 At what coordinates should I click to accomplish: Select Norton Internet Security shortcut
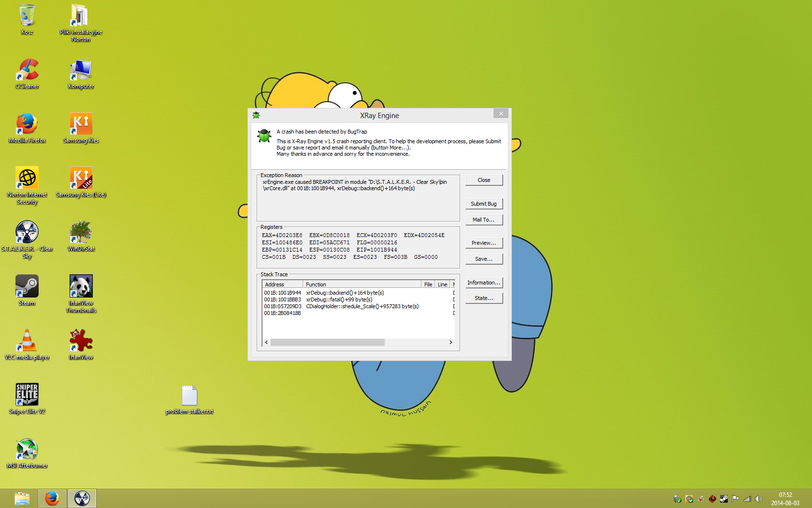(x=27, y=185)
